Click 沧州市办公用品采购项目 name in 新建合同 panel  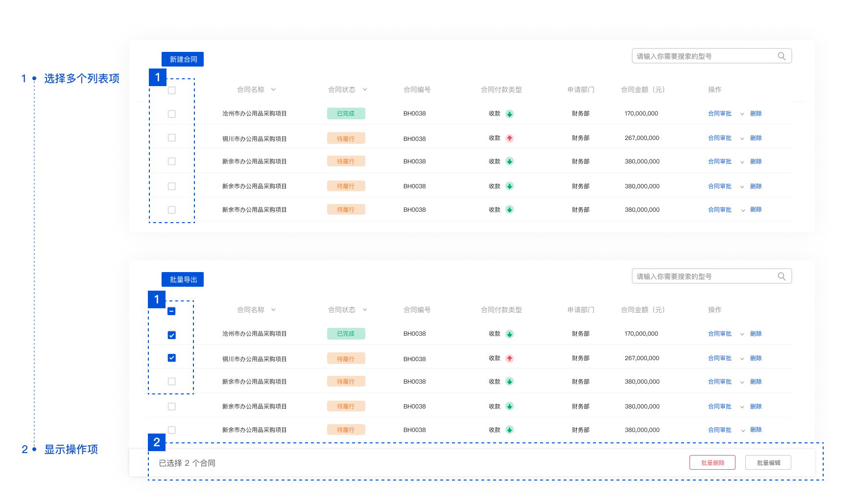click(x=255, y=114)
